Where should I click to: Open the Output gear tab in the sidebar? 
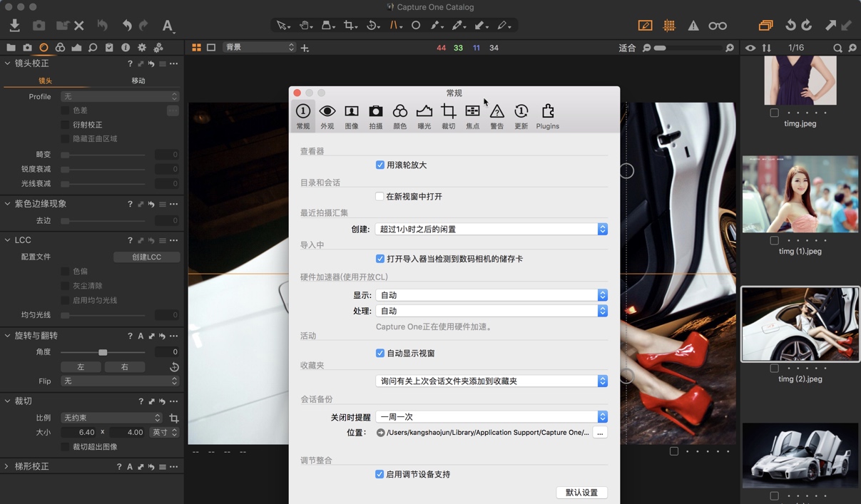[142, 47]
